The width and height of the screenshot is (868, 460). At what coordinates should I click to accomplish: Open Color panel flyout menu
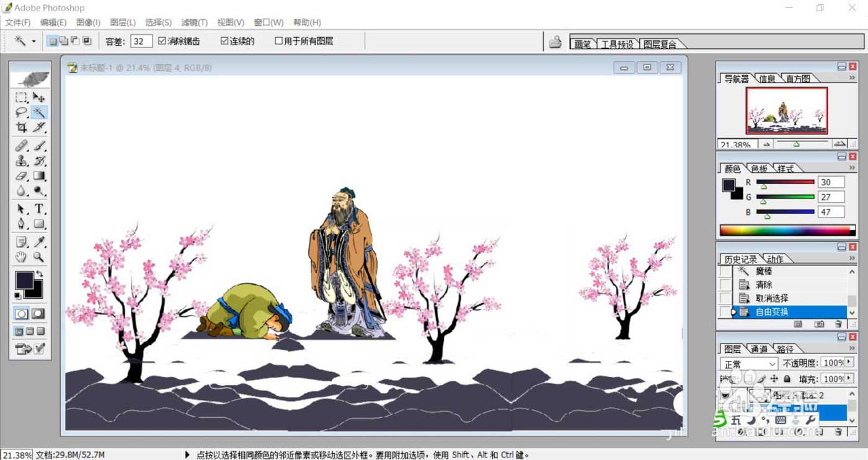[852, 168]
